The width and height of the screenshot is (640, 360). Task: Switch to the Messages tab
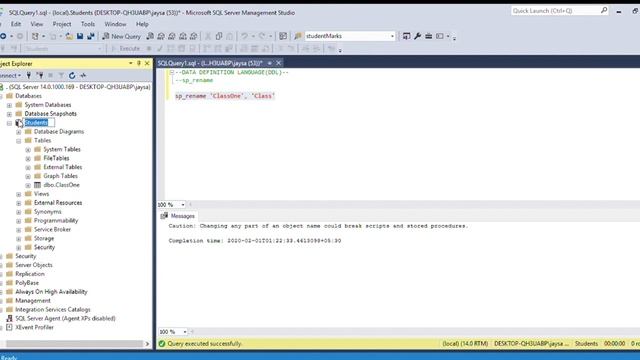tap(178, 216)
